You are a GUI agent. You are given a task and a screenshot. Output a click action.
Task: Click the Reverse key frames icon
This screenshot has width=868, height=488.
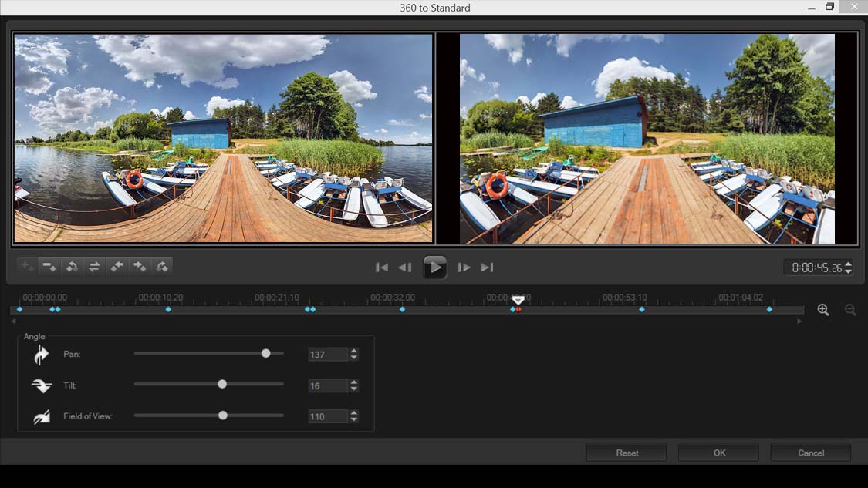(x=72, y=267)
